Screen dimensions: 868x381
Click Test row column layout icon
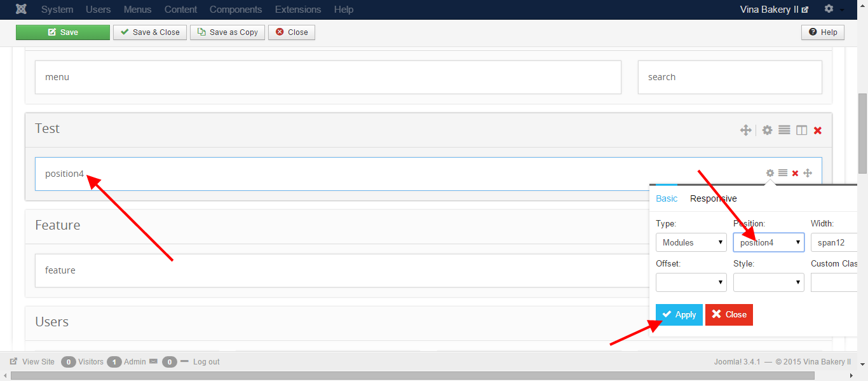coord(801,130)
